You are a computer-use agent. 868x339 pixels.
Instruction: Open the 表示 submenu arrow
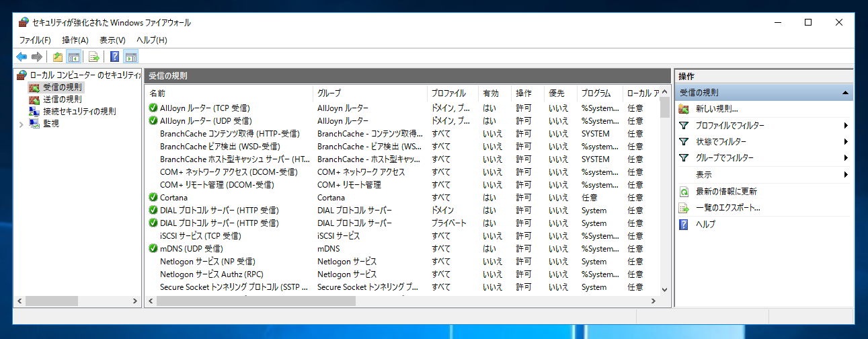click(x=846, y=175)
